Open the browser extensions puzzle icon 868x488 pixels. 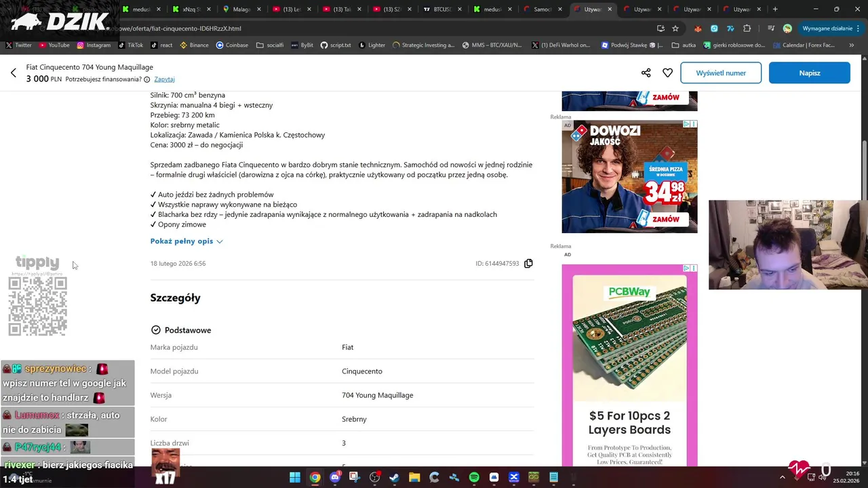pos(747,28)
